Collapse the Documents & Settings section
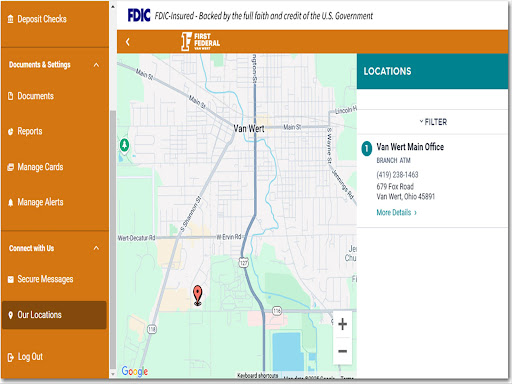The height and width of the screenshot is (384, 512). [96, 65]
